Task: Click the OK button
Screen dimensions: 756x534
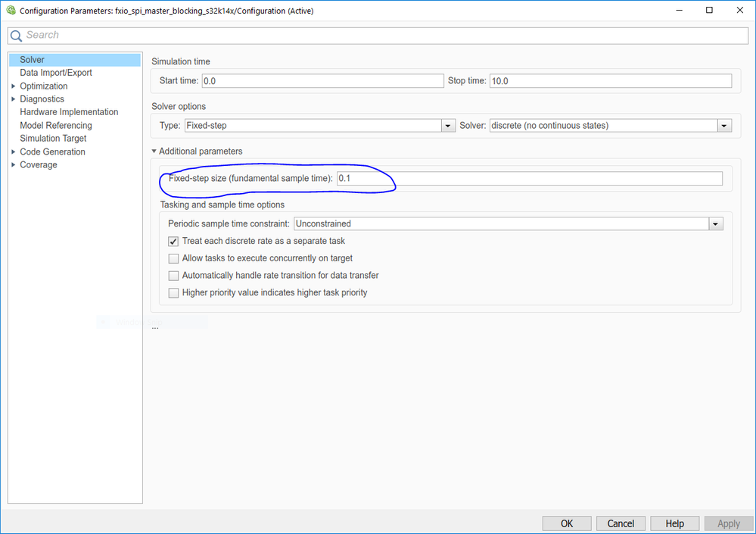Action: (567, 523)
